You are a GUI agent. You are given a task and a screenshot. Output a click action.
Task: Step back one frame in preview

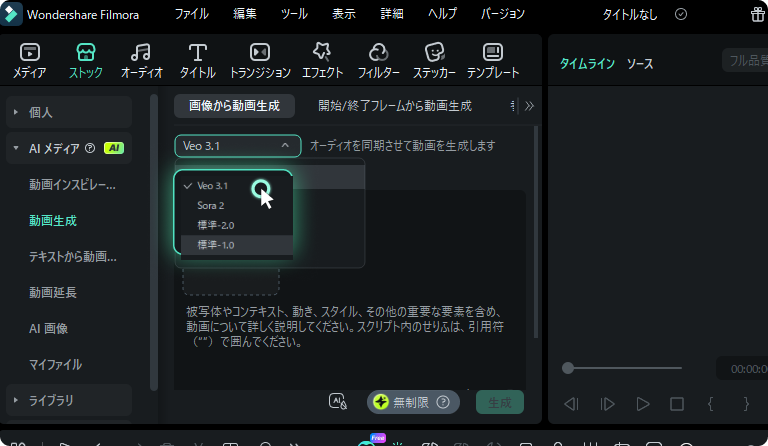[571, 404]
